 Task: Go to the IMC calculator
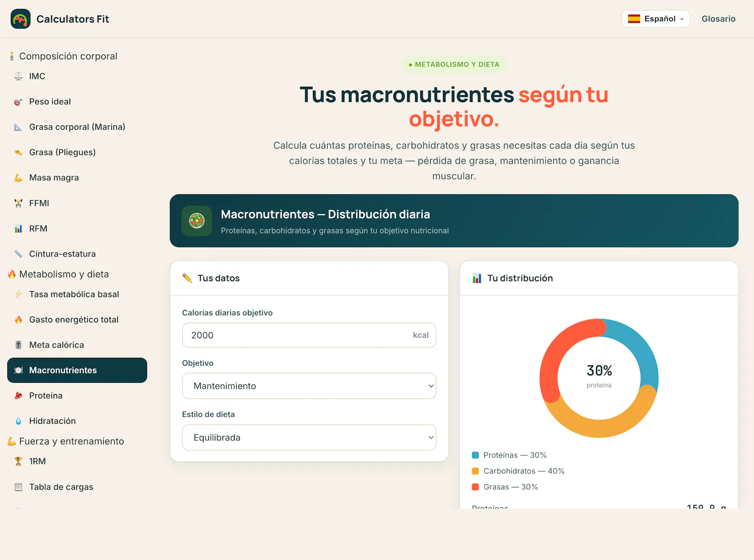[77, 76]
